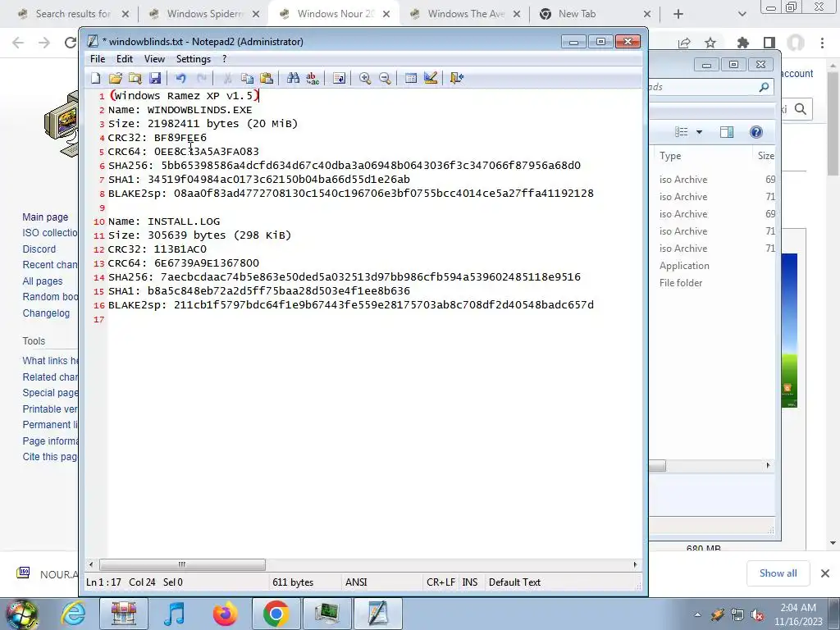Reload the current web page
Image resolution: width=840 pixels, height=630 pixels.
71,43
